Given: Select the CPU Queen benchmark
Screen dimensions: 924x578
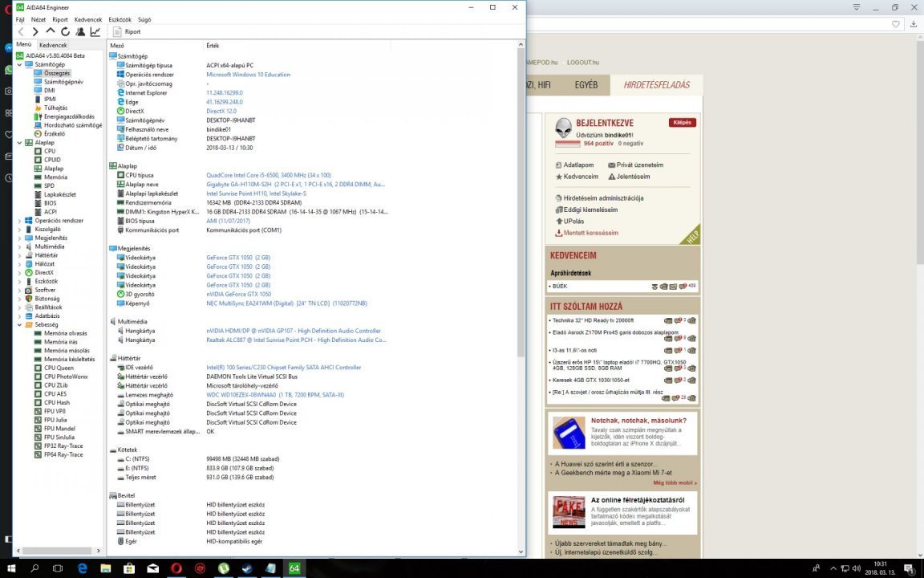Looking at the screenshot, I should coord(59,368).
